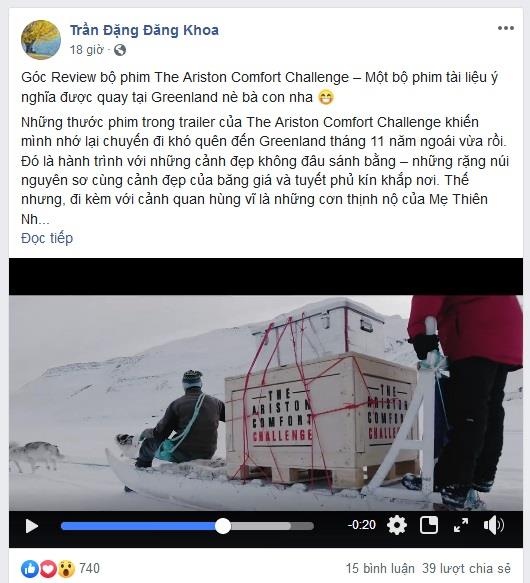The image size is (530, 583).
Task: Click the Like reaction icon
Action: point(30,568)
